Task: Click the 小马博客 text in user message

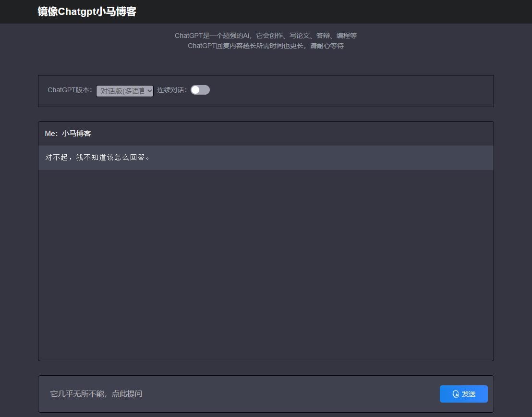Action: (76, 134)
